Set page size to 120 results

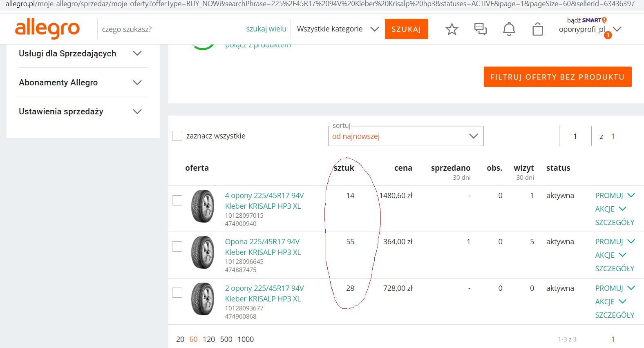(209, 339)
